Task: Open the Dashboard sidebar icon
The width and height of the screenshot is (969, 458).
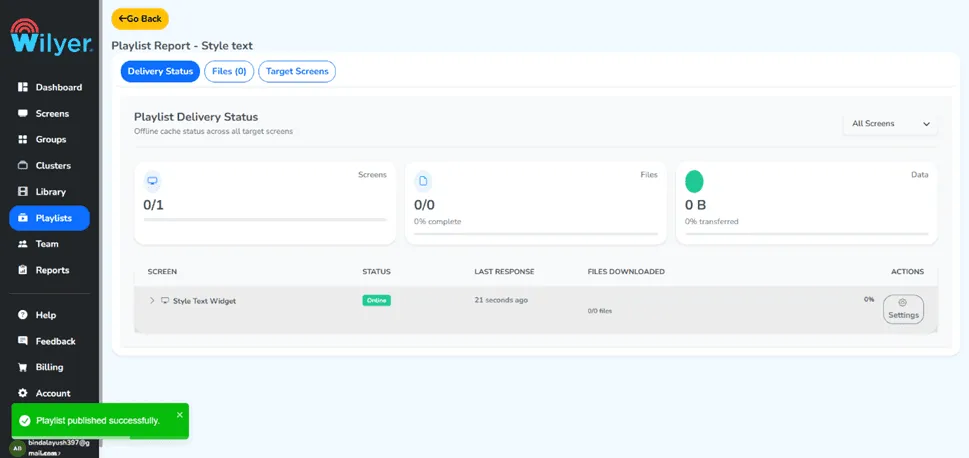Action: pyautogui.click(x=23, y=87)
